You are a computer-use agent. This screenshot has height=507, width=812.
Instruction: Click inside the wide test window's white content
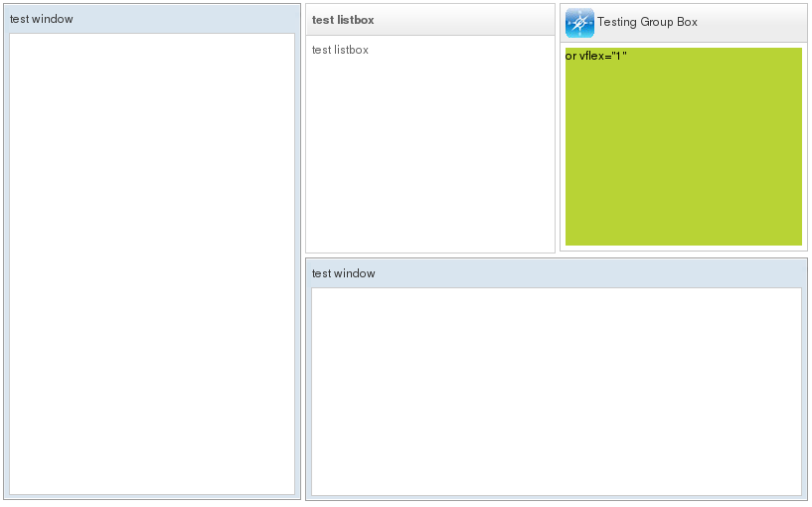(x=557, y=391)
